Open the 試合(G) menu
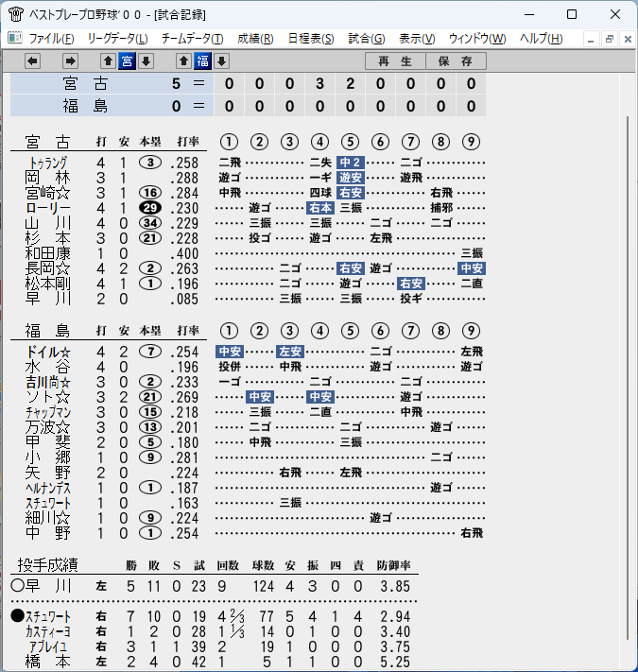638x672 pixels. [367, 39]
